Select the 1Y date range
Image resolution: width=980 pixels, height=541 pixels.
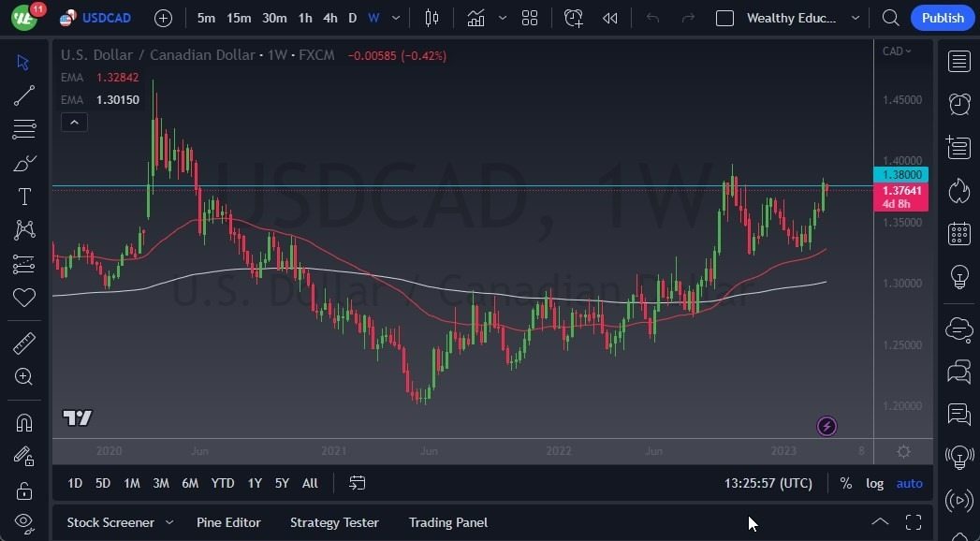(x=254, y=483)
